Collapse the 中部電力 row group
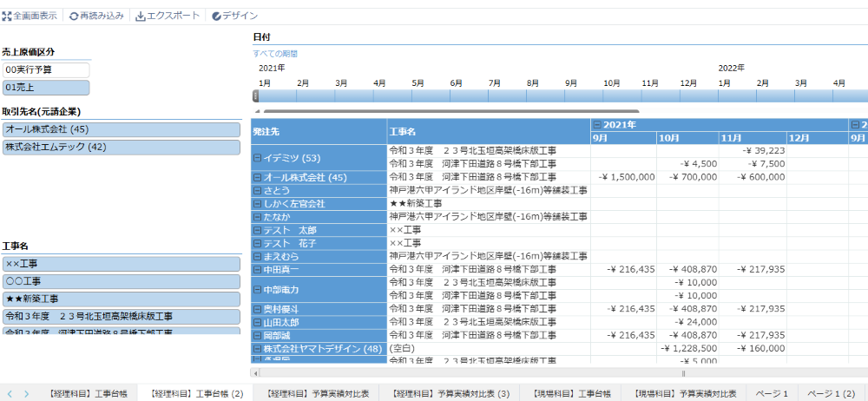This screenshot has height=401, width=868. (x=257, y=289)
